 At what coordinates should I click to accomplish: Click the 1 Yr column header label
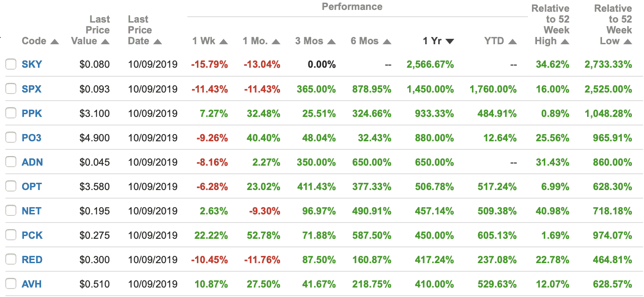(x=432, y=41)
